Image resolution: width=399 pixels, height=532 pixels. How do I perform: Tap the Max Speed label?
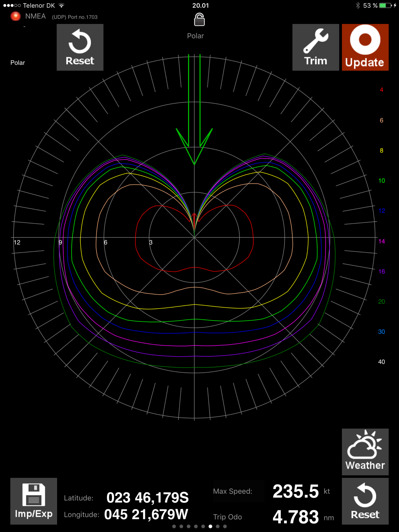pyautogui.click(x=232, y=491)
